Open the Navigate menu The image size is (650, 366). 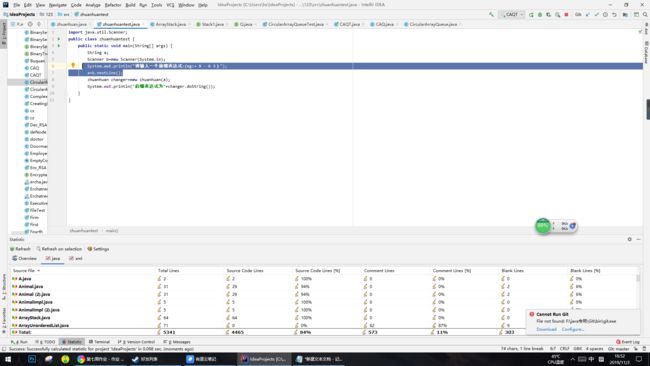(58, 5)
